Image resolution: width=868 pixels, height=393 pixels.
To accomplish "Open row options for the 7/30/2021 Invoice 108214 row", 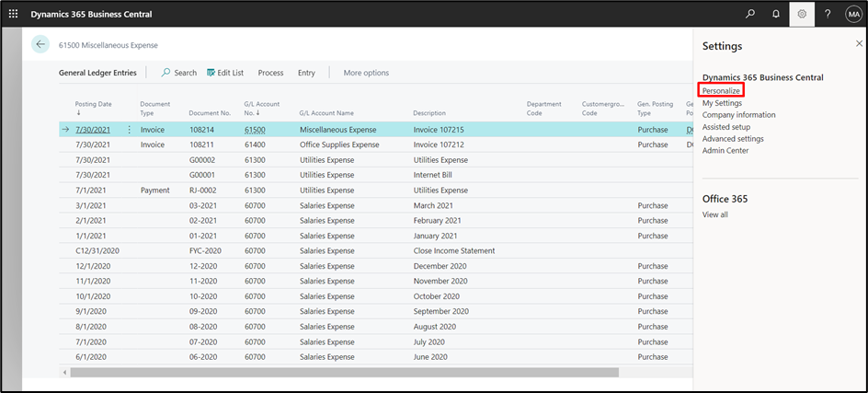I will 129,130.
